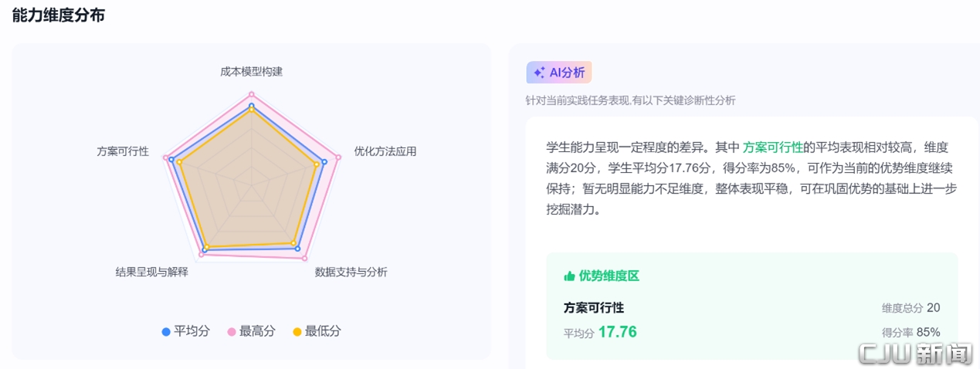Click the AI分析 badge label
The width and height of the screenshot is (980, 369).
click(567, 73)
